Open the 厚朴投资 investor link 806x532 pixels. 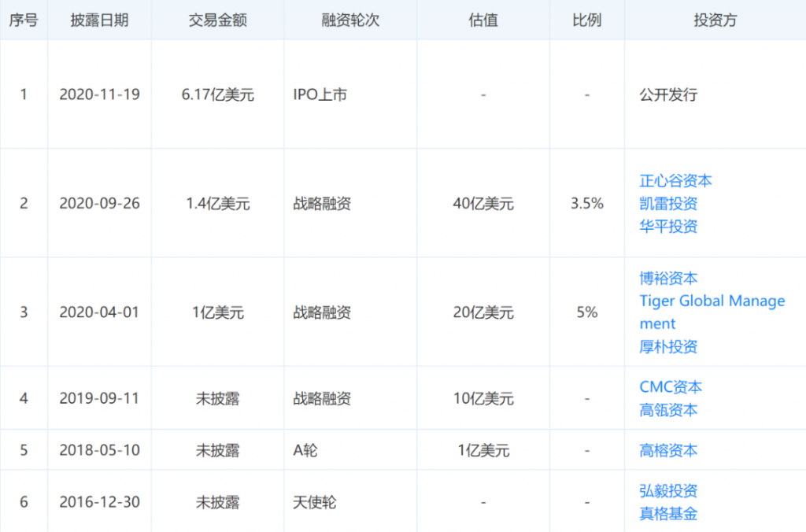coord(668,347)
